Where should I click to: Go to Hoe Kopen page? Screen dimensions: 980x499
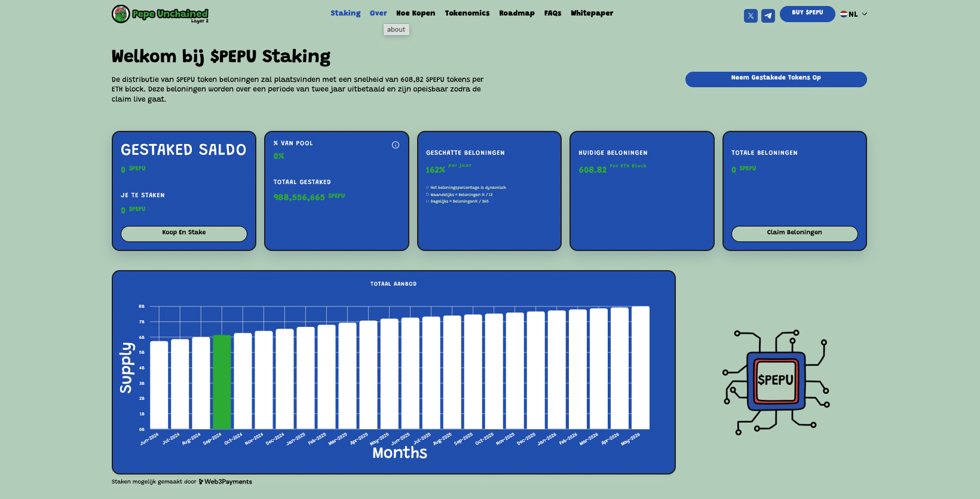pos(415,13)
